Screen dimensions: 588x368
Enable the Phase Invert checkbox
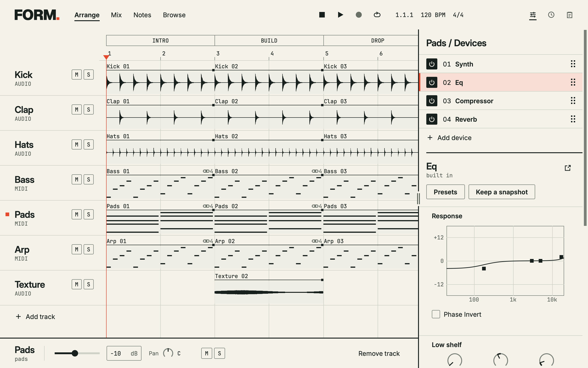[x=436, y=314]
